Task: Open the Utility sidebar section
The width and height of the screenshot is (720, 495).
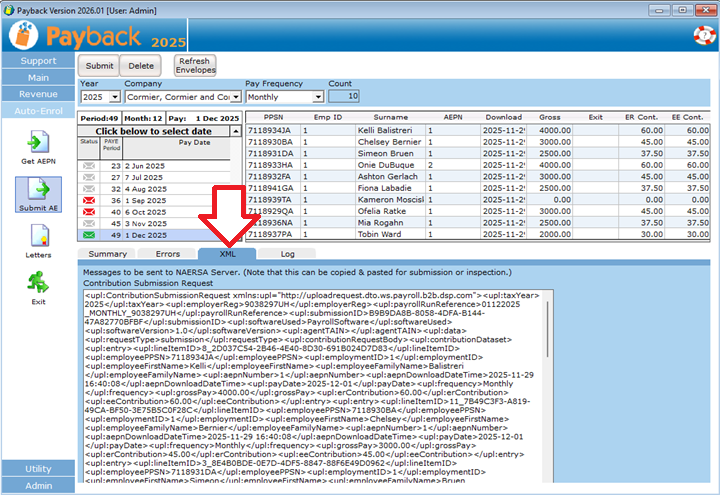Action: 38,468
